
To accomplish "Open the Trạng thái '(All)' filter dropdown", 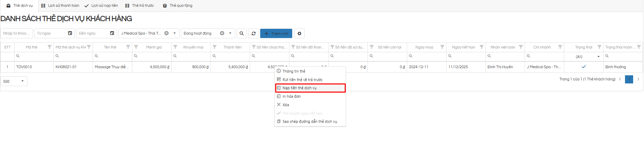I will [598, 57].
